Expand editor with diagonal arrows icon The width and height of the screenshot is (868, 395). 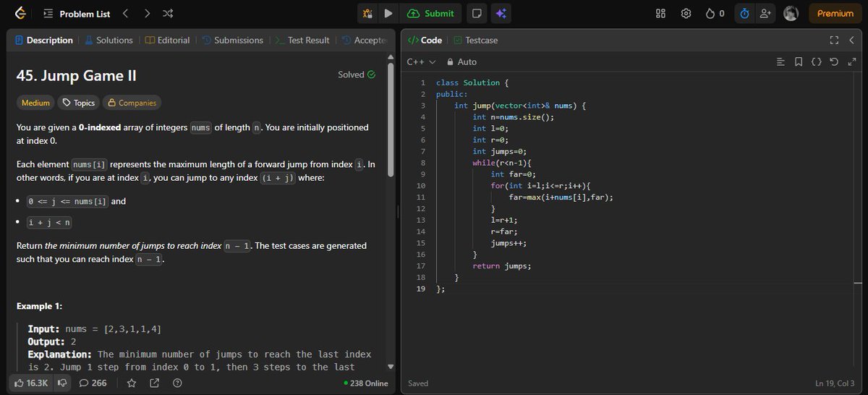tap(851, 61)
